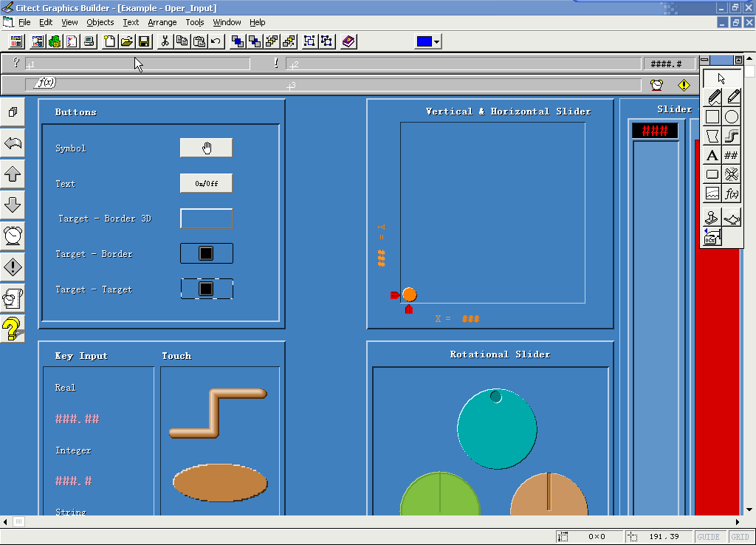Click the green cubes toolbar icon

point(55,41)
